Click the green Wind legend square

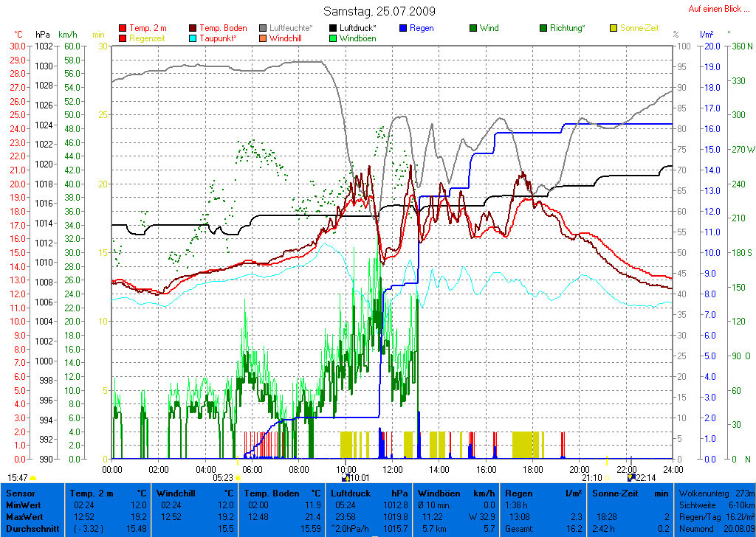point(473,28)
